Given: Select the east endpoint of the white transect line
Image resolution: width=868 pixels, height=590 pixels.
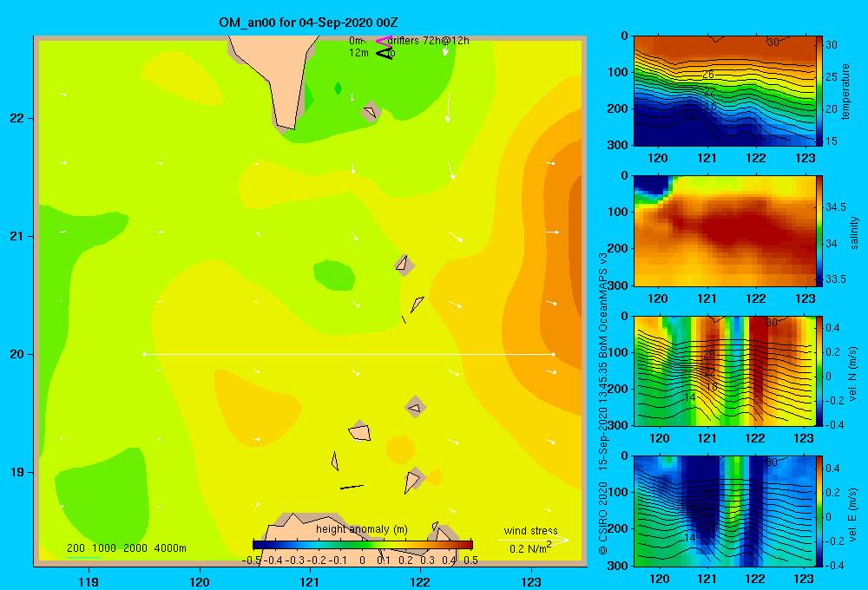Looking at the screenshot, I should 554,354.
